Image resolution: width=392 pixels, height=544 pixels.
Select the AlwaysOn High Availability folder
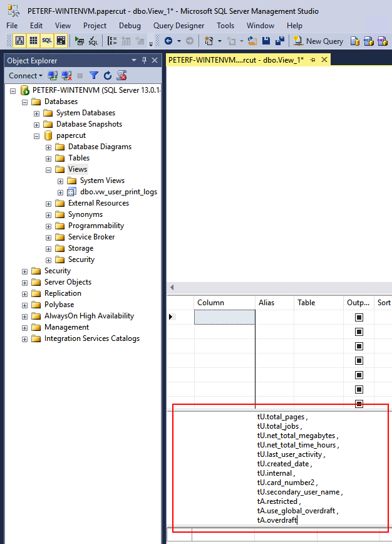[x=89, y=316]
